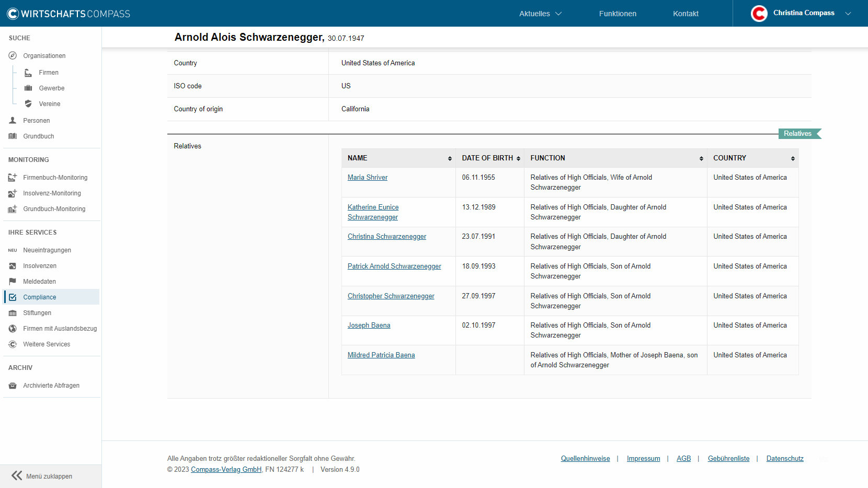
Task: View the Impressum page
Action: (x=643, y=458)
